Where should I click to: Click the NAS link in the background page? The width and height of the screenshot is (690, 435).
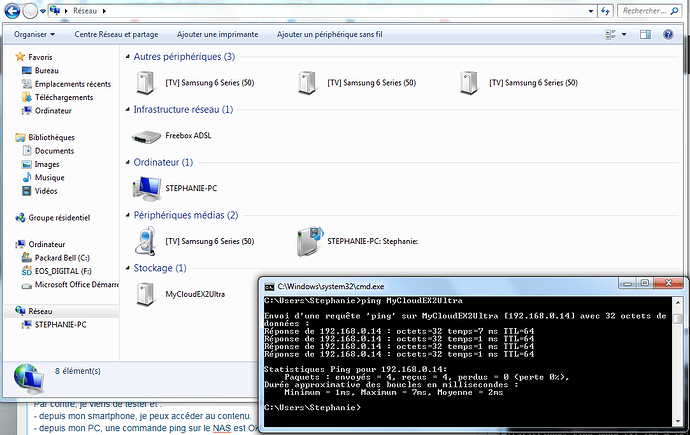[222, 428]
